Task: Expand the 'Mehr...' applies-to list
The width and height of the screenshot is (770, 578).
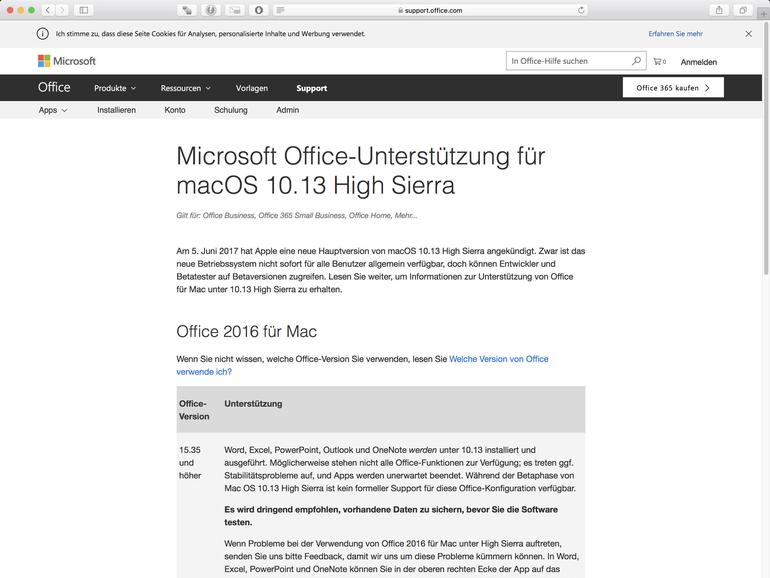Action: [x=406, y=215]
